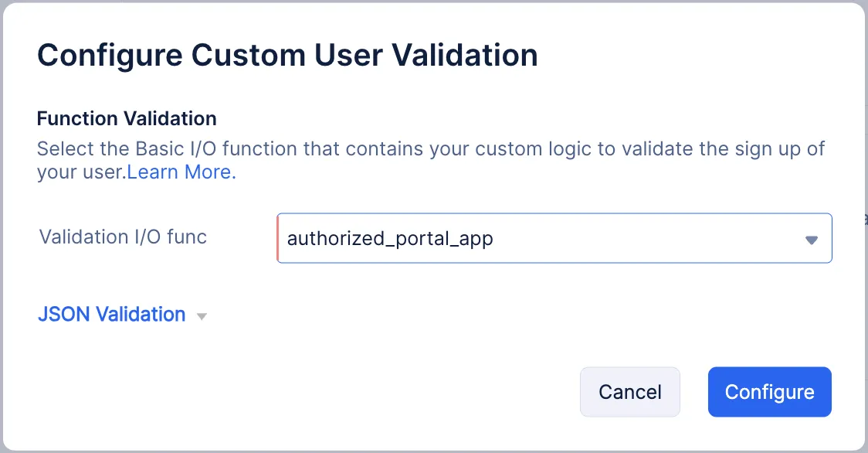Click the Function Validation section label
Image resolution: width=868 pixels, height=453 pixels.
pyautogui.click(x=126, y=118)
